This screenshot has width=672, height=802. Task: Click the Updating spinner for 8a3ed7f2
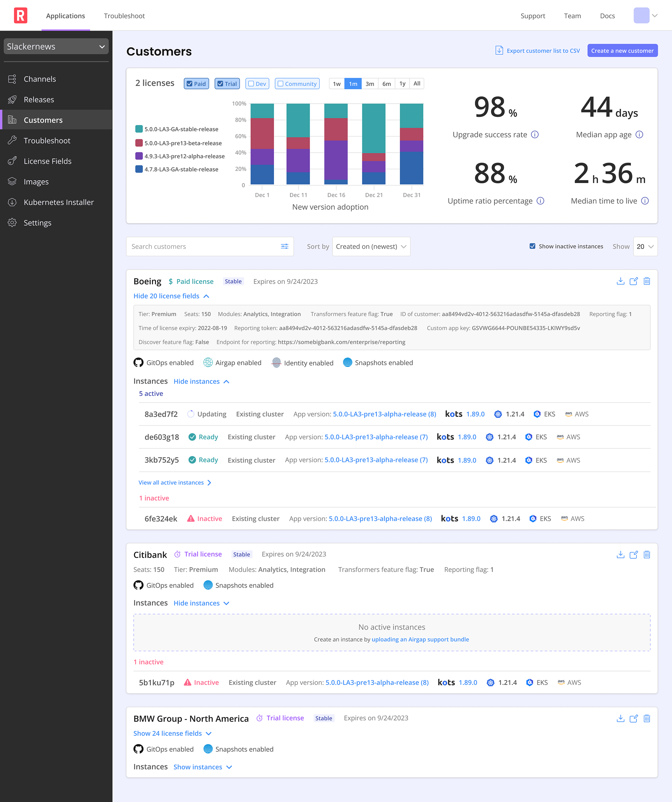190,414
